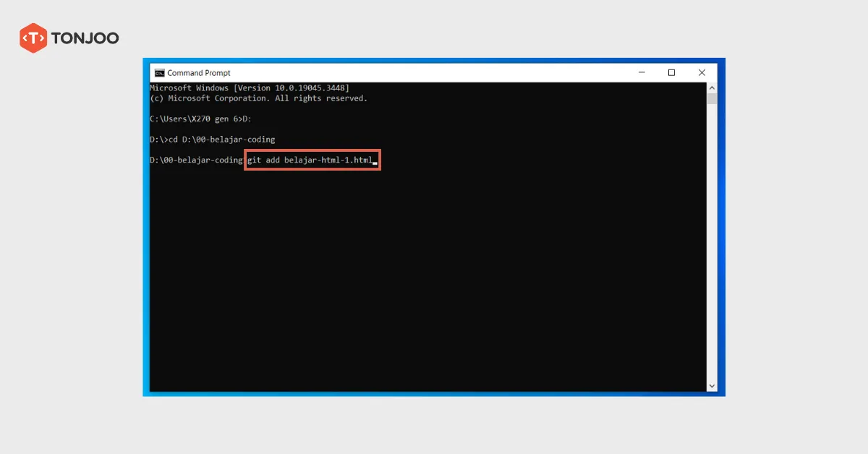This screenshot has width=868, height=454.
Task: Click the Microsoft Corporation copyright line
Action: (x=258, y=98)
